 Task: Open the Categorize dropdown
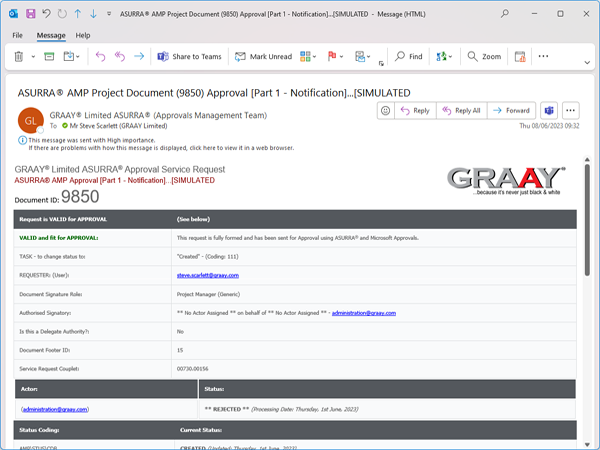[308, 57]
